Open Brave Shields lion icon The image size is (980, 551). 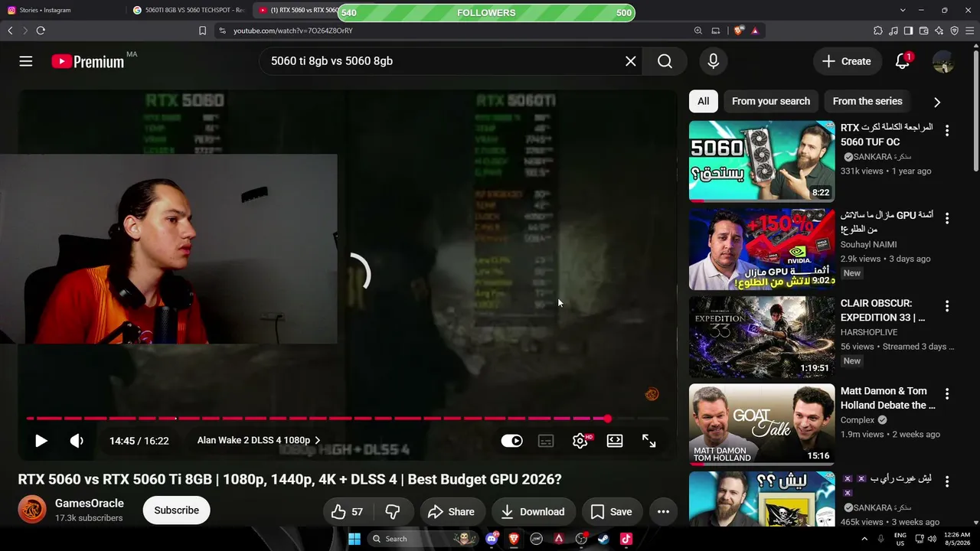pyautogui.click(x=739, y=31)
